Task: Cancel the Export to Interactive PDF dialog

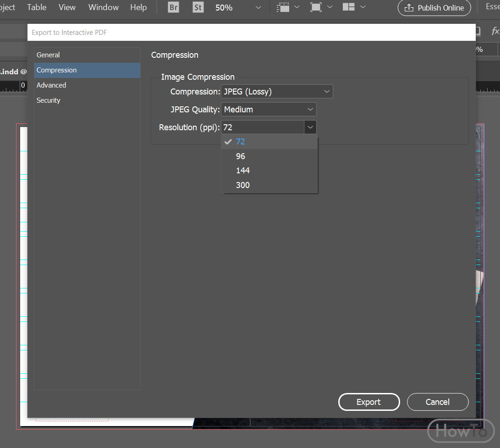Action: point(438,402)
